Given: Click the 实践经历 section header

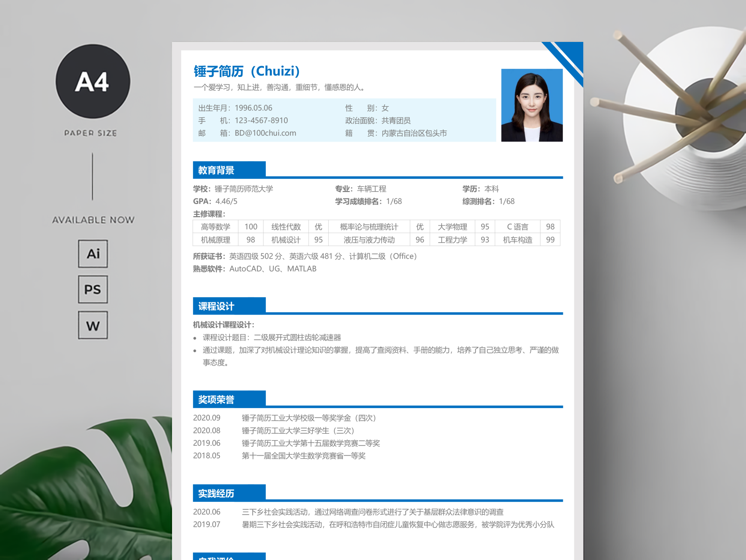Looking at the screenshot, I should tap(229, 493).
